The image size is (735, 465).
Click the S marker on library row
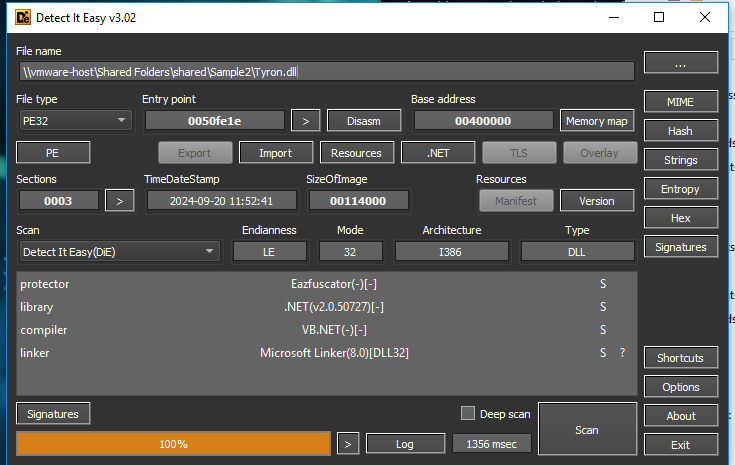click(x=603, y=307)
